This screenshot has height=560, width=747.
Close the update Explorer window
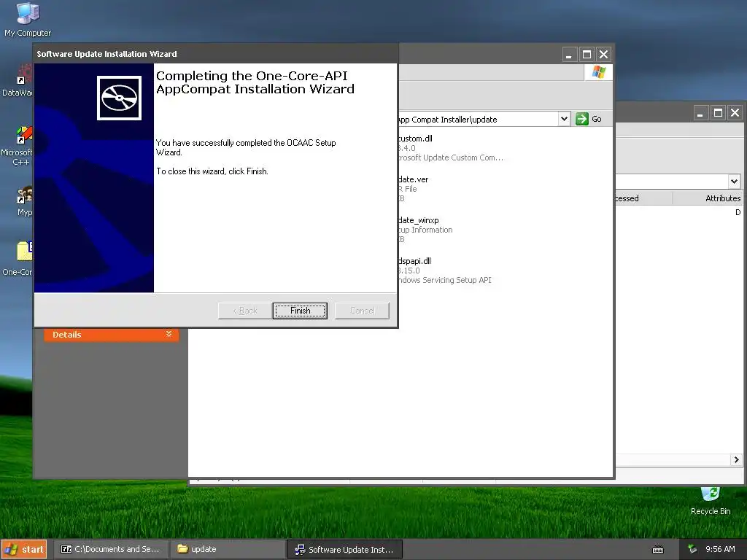point(603,54)
